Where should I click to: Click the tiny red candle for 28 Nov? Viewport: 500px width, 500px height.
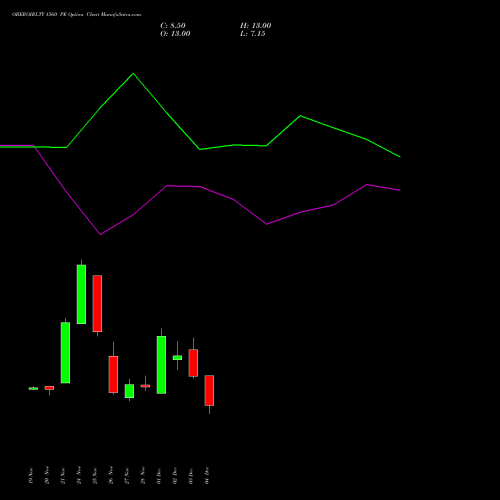(145, 386)
